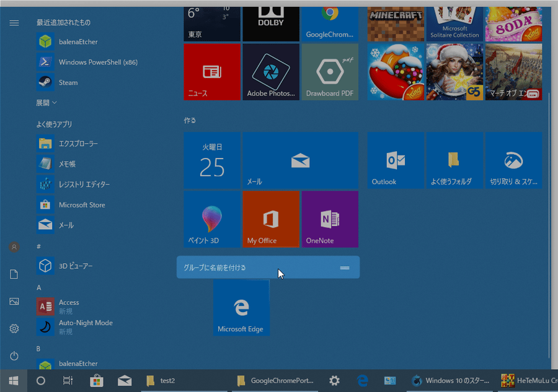Launch the Candy Crush snowy candy tile
This screenshot has height=392, width=558.
point(396,72)
